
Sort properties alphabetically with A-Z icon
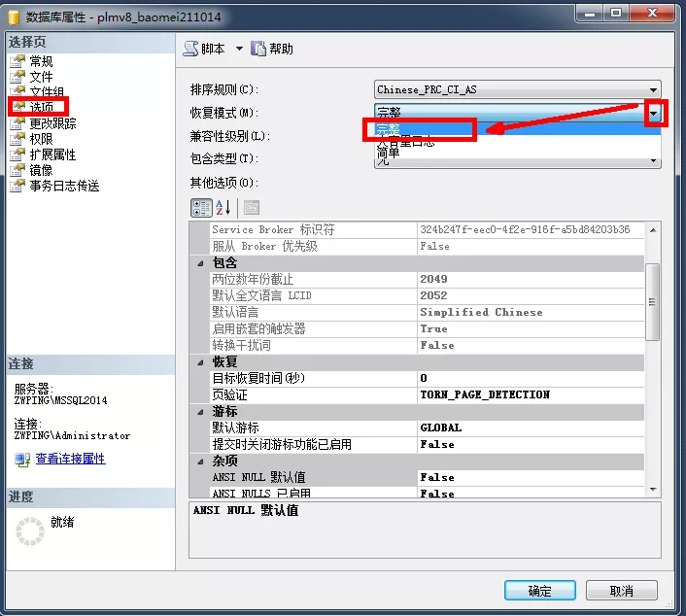[x=223, y=207]
